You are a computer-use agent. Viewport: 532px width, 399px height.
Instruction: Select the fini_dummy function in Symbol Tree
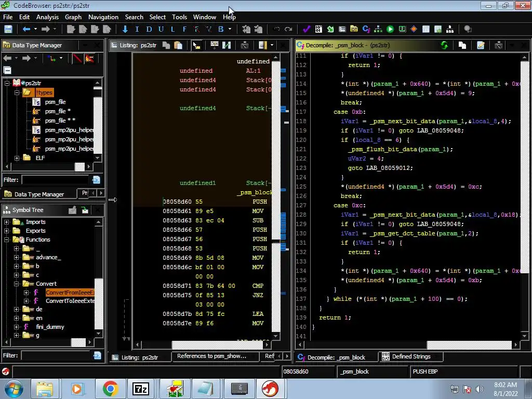tap(50, 327)
